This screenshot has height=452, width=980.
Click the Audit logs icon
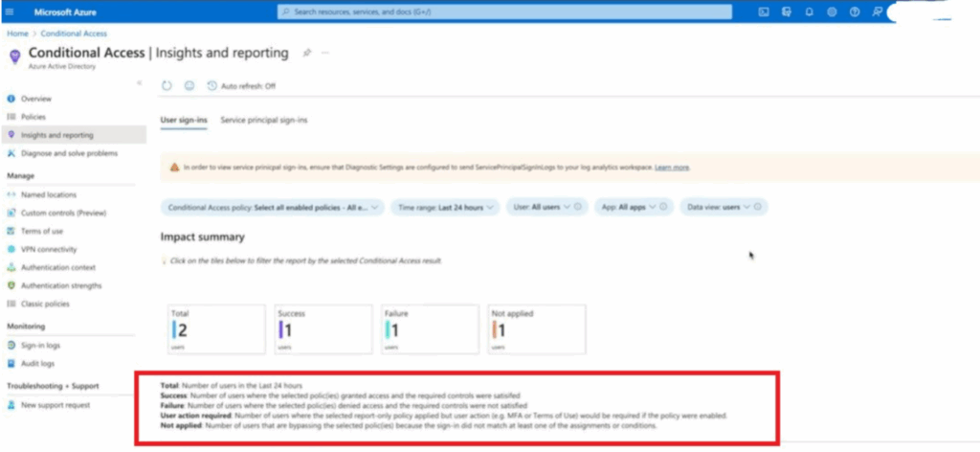point(11,363)
